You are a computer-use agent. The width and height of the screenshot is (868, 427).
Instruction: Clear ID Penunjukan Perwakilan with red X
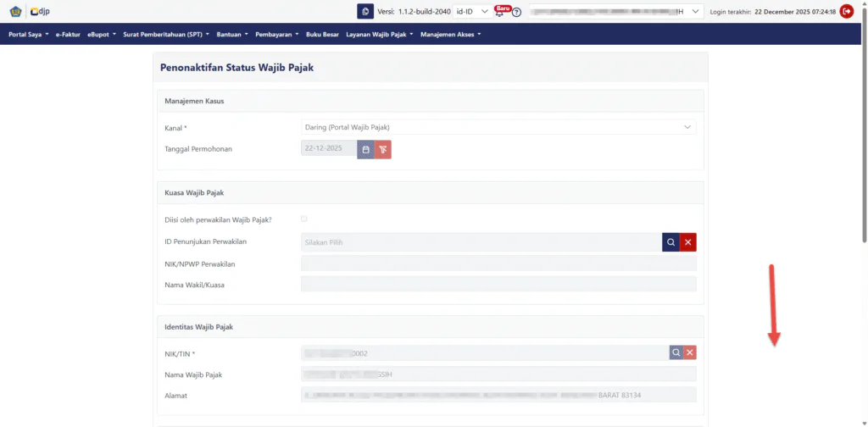click(x=688, y=242)
